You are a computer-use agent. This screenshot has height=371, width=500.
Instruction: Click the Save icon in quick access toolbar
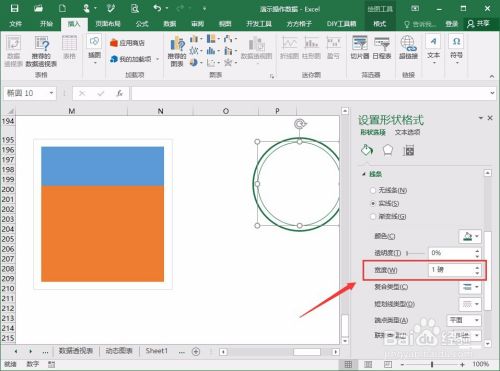(x=14, y=8)
